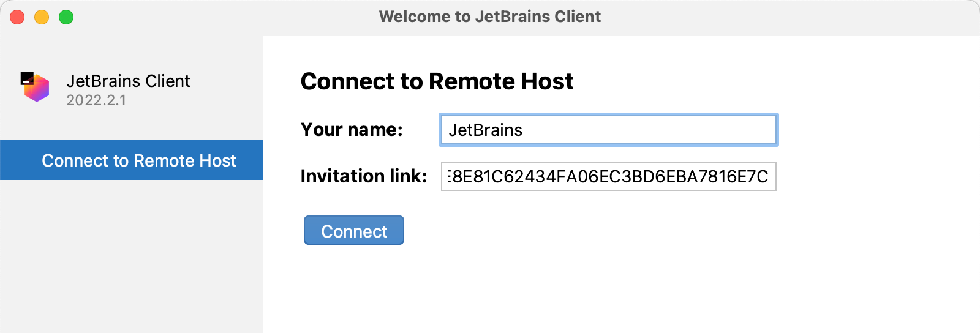
Task: Click the blank white area below the Connect button
Action: tap(490, 288)
